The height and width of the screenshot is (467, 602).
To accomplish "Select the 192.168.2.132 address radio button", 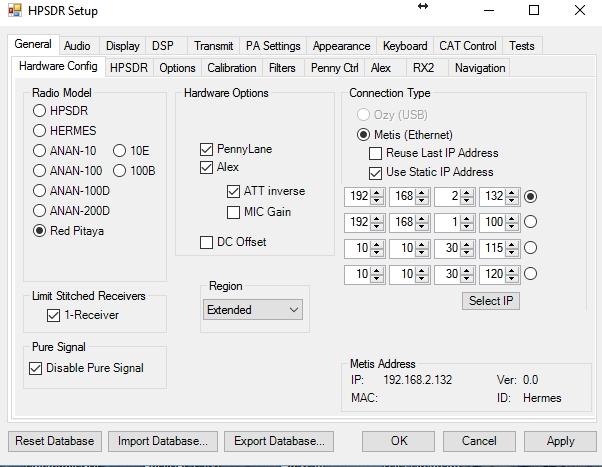I will pos(530,197).
